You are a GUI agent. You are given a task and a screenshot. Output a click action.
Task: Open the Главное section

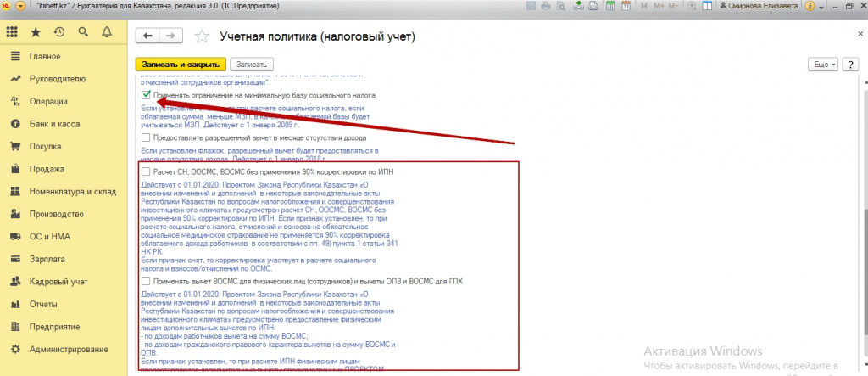coord(64,57)
